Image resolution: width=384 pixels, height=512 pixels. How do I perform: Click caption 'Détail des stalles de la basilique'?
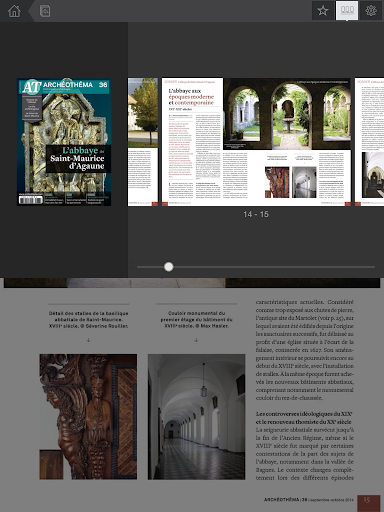pos(88,319)
